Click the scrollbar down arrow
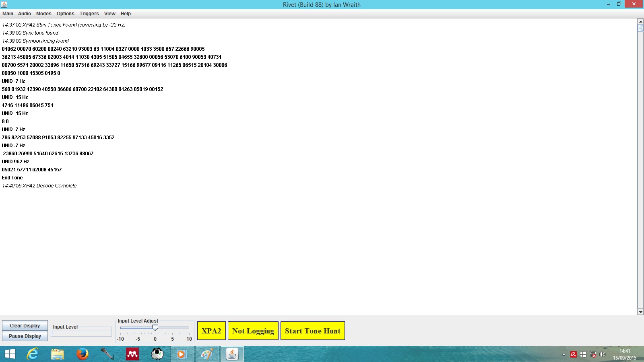 (x=640, y=312)
